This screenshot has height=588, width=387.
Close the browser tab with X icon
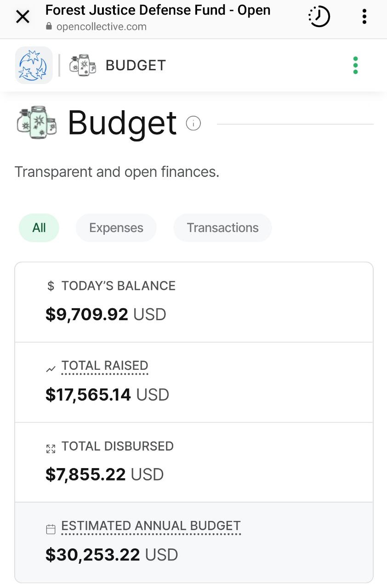23,17
